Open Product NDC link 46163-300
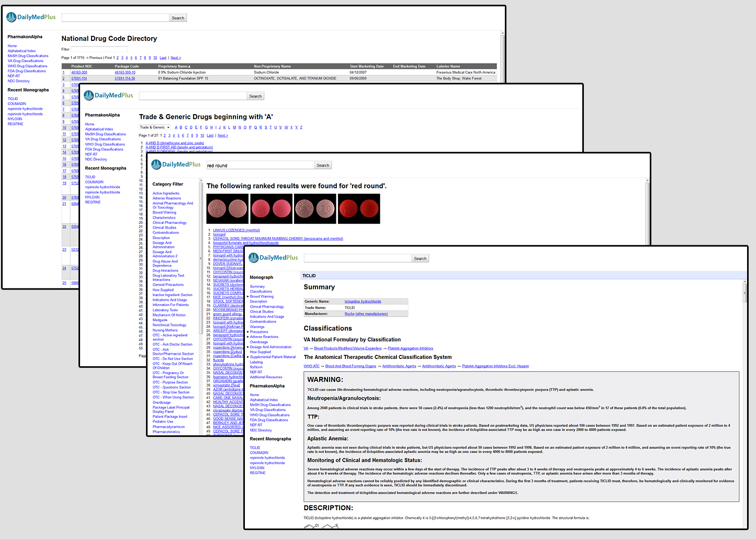The width and height of the screenshot is (756, 539). tap(79, 72)
